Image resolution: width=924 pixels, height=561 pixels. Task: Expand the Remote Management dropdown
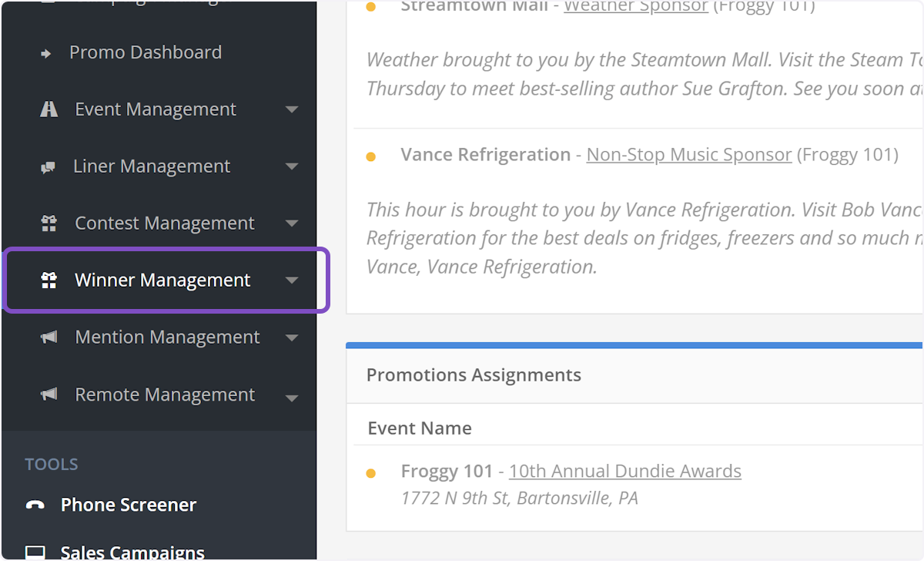[x=292, y=394]
